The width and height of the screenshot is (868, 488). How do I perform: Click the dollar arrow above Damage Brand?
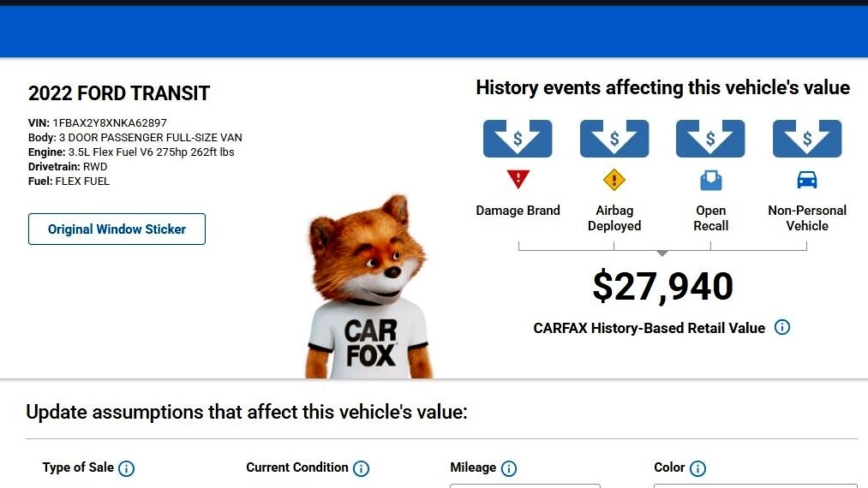(x=518, y=139)
